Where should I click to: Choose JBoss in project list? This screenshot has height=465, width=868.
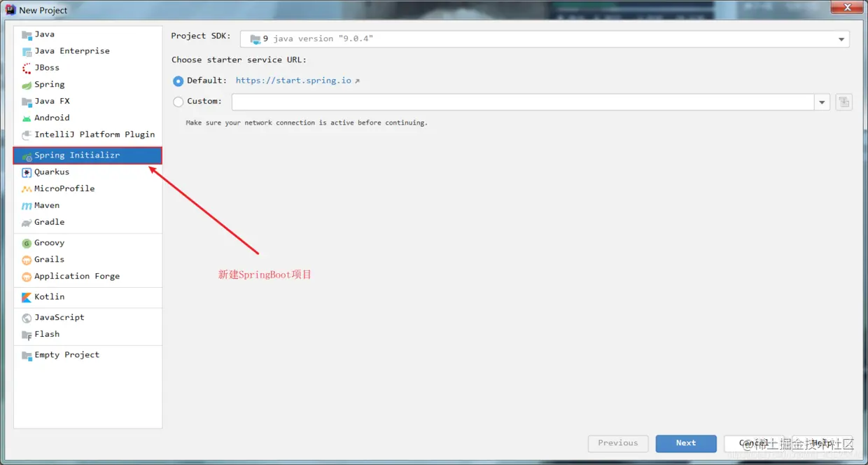click(87, 68)
